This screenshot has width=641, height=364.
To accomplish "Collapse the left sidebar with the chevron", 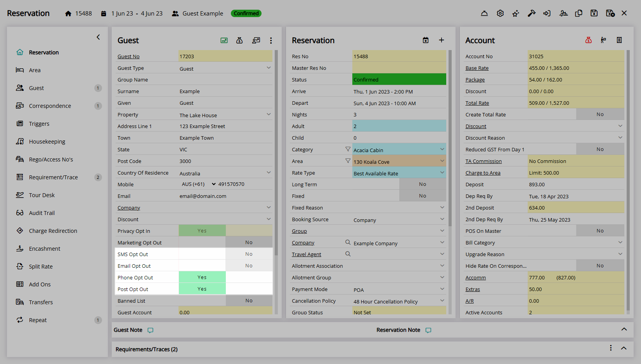I will pyautogui.click(x=98, y=37).
